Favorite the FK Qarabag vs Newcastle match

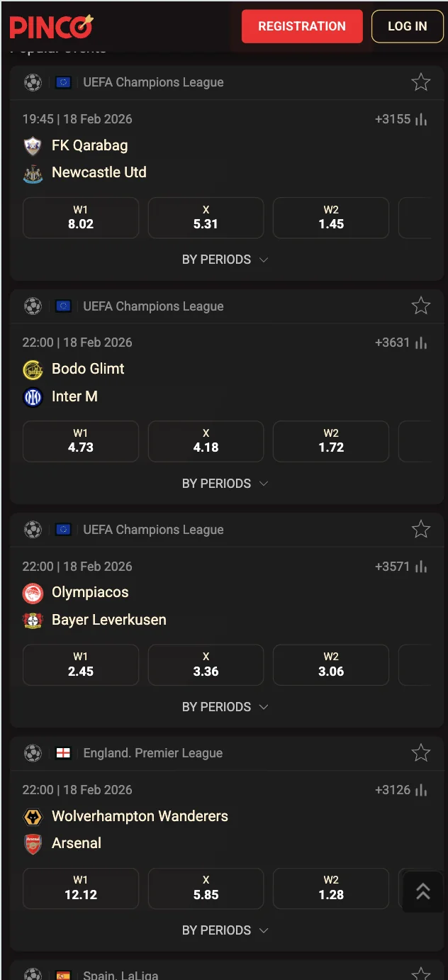(421, 82)
